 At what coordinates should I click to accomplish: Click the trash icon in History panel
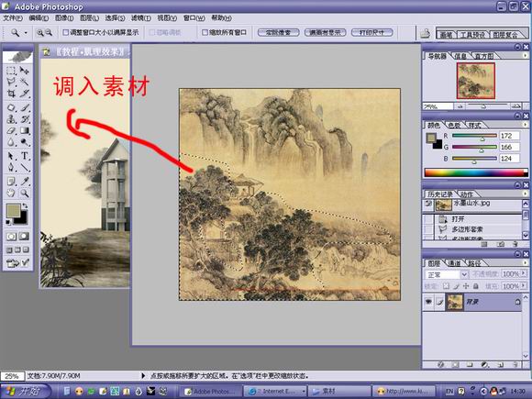coord(515,244)
